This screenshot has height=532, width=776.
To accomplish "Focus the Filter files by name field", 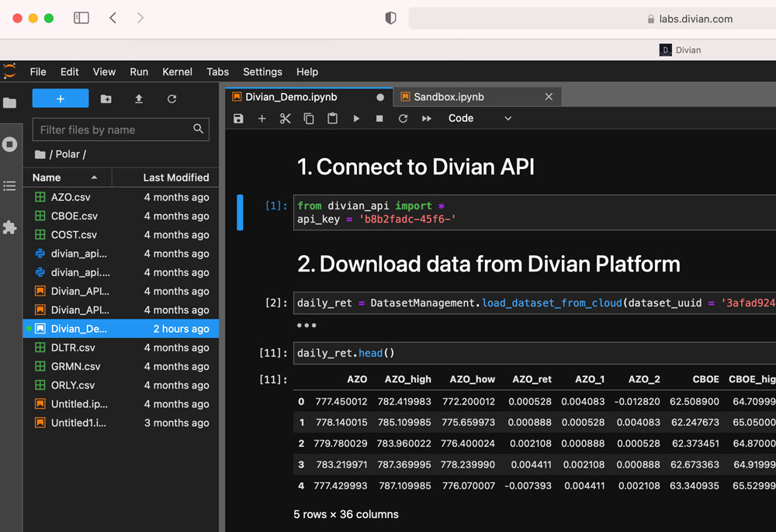I will coord(121,130).
